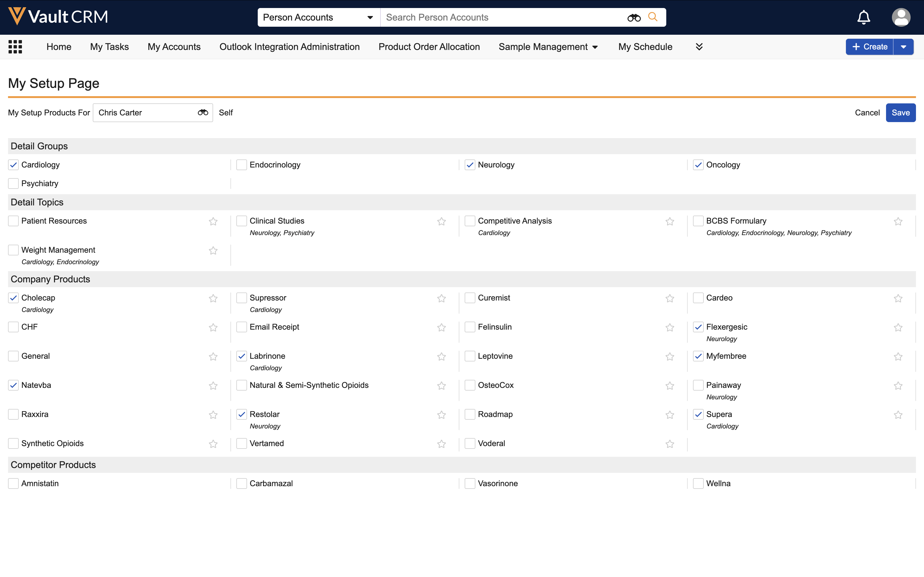This screenshot has width=924, height=577.
Task: Enable the Vasorinone competitor product
Action: (x=470, y=484)
